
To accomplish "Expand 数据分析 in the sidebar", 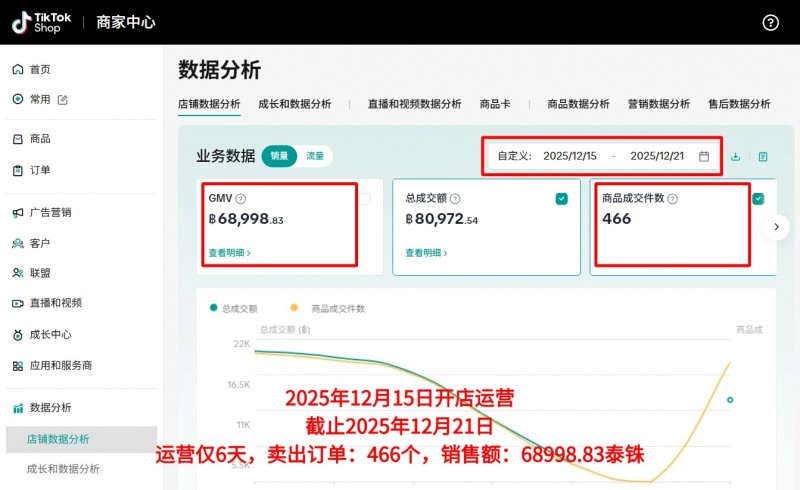I will pyautogui.click(x=50, y=407).
